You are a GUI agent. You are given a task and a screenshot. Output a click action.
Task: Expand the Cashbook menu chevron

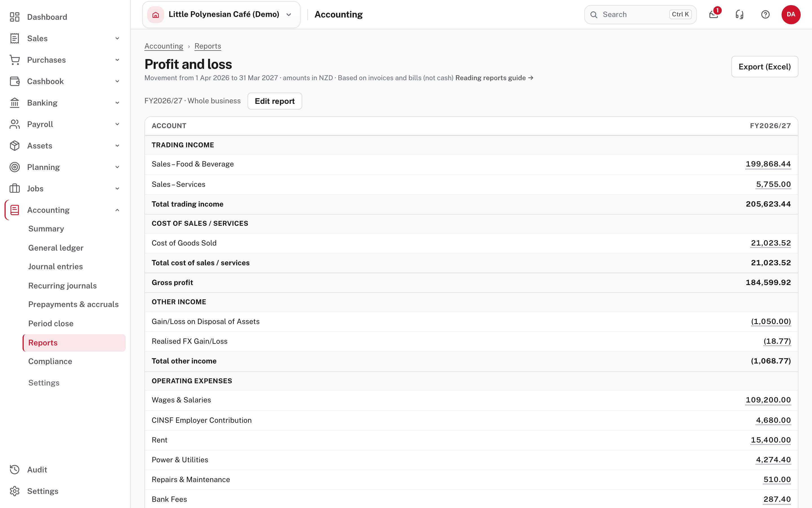(x=118, y=81)
